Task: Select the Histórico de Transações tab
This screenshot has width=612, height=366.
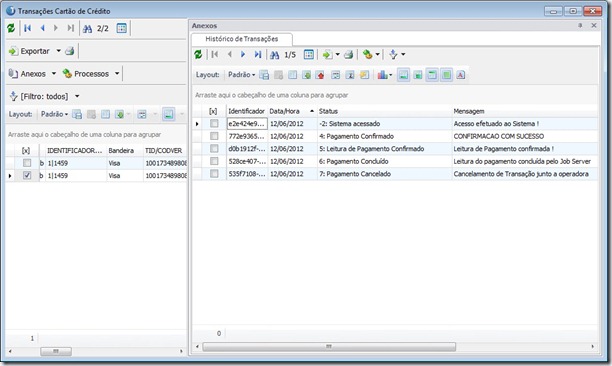Action: coord(242,39)
